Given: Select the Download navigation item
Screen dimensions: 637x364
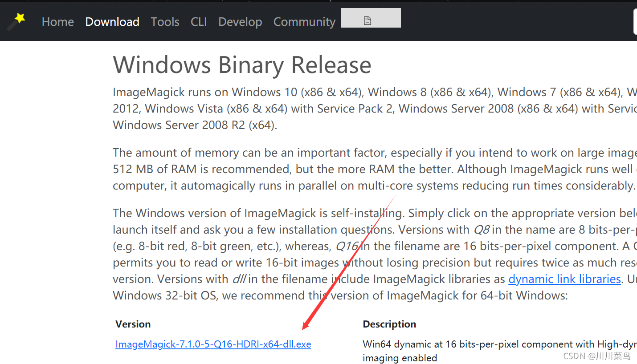Looking at the screenshot, I should (112, 22).
